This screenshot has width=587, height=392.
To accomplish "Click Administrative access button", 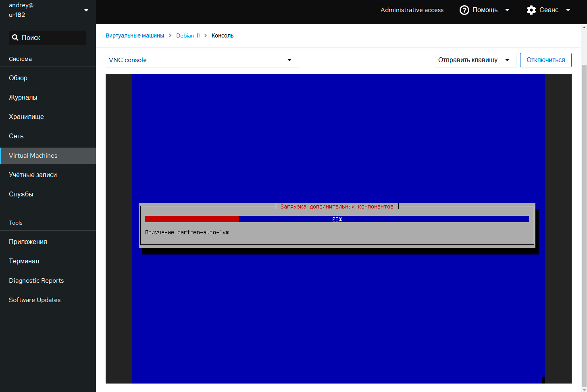I will (412, 10).
